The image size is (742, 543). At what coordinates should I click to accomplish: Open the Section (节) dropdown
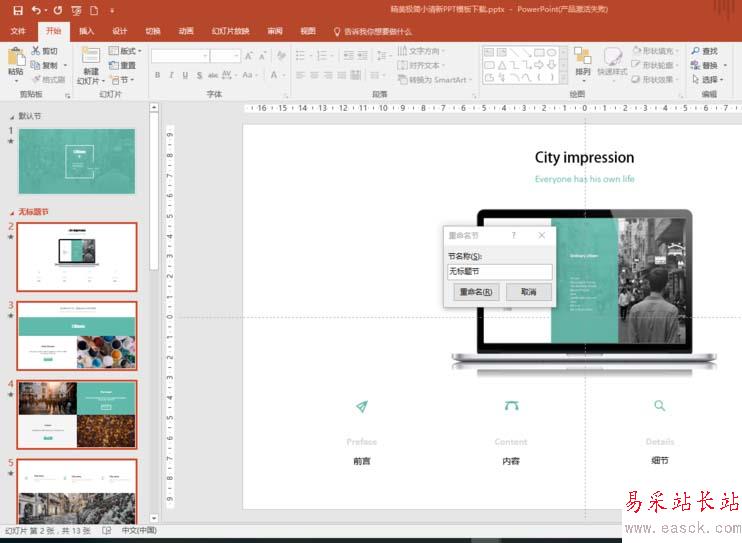[x=122, y=80]
